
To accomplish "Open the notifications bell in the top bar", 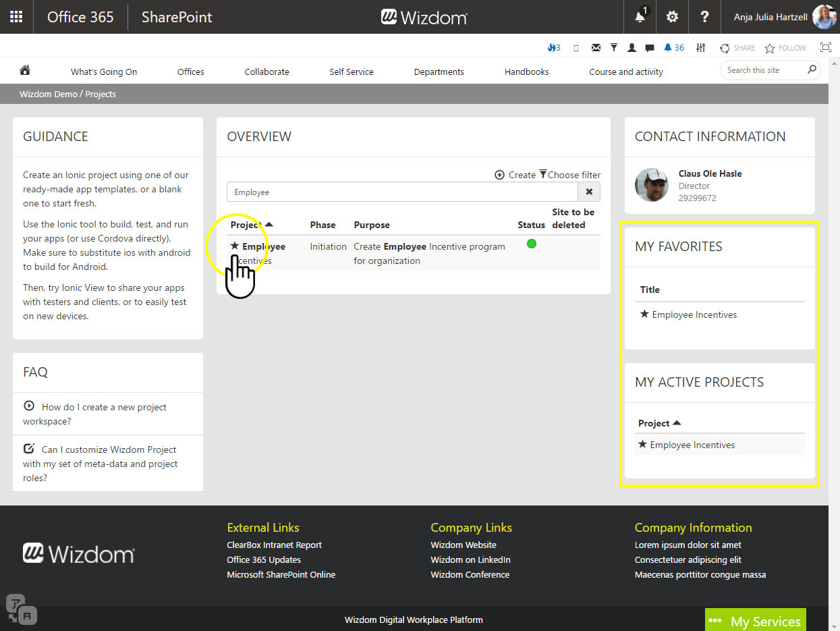I will tap(640, 17).
